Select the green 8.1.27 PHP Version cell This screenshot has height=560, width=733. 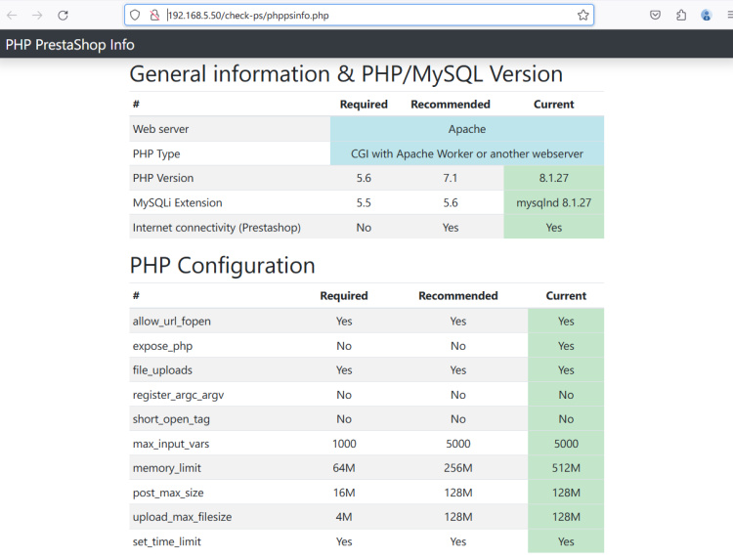553,178
